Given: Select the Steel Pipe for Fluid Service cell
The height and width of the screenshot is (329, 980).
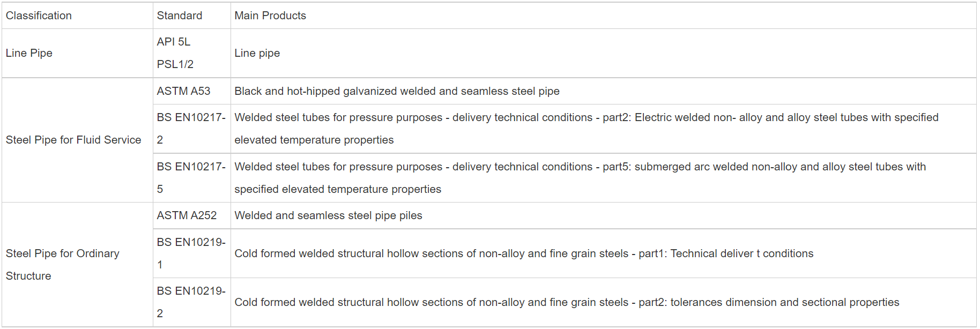Looking at the screenshot, I should pos(73,140).
